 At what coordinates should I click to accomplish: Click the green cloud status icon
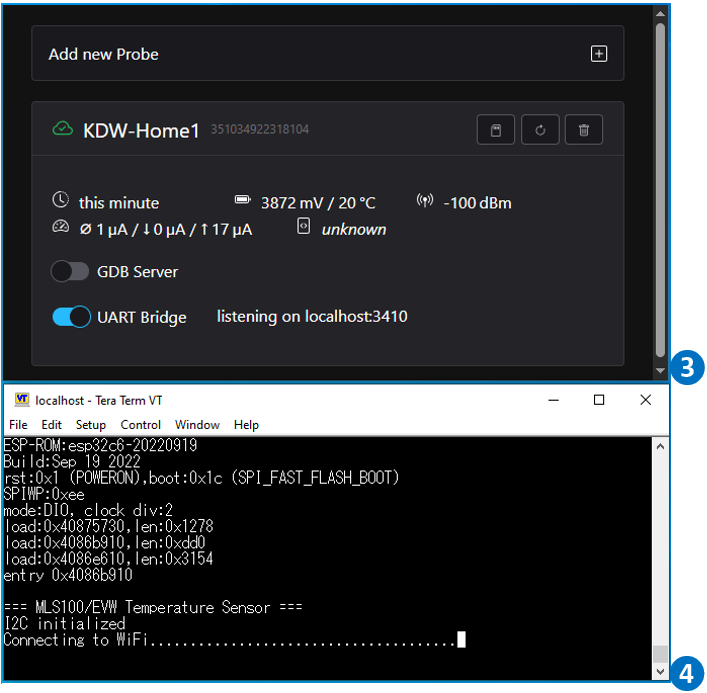pyautogui.click(x=62, y=130)
